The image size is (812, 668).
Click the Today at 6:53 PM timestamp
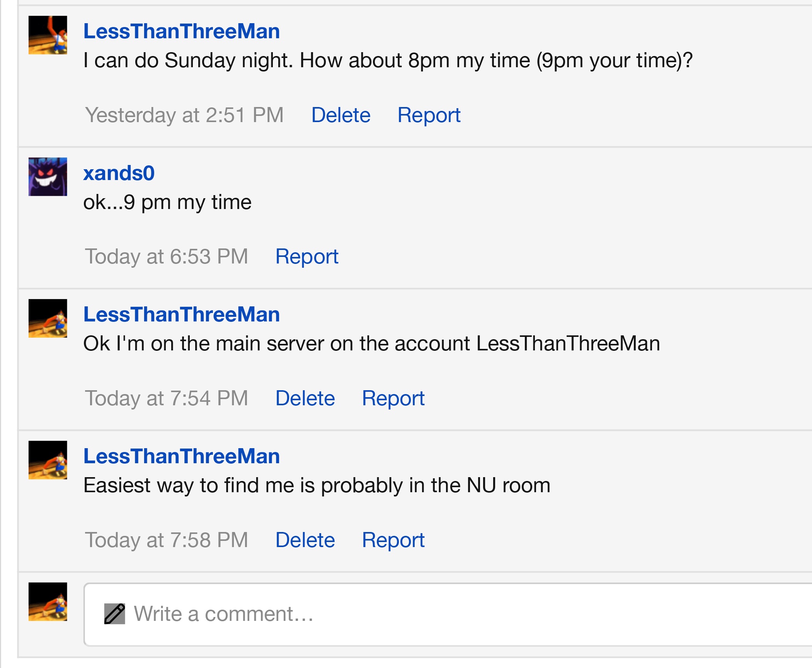click(166, 256)
